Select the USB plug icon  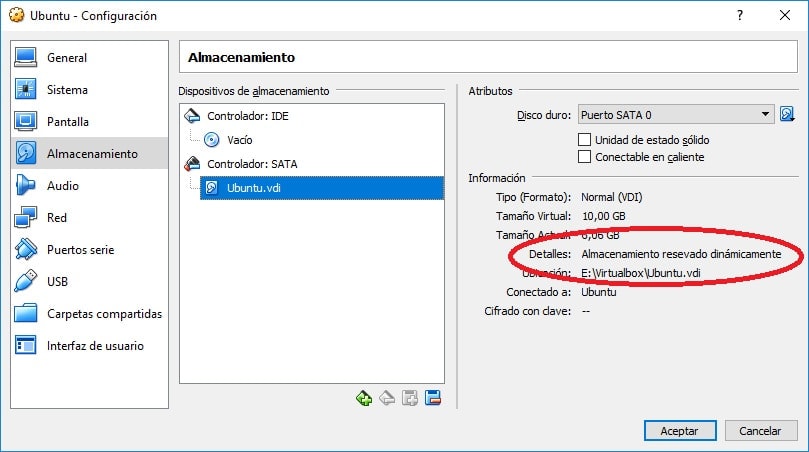(25, 281)
